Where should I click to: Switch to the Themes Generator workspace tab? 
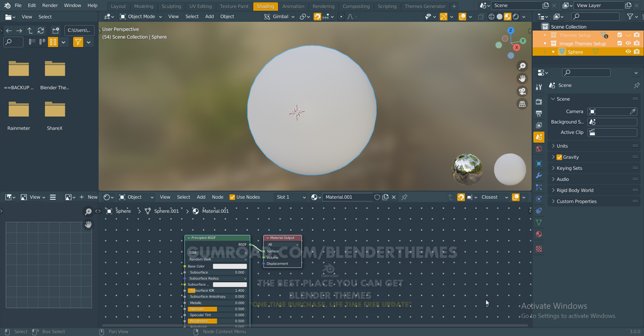pyautogui.click(x=425, y=6)
